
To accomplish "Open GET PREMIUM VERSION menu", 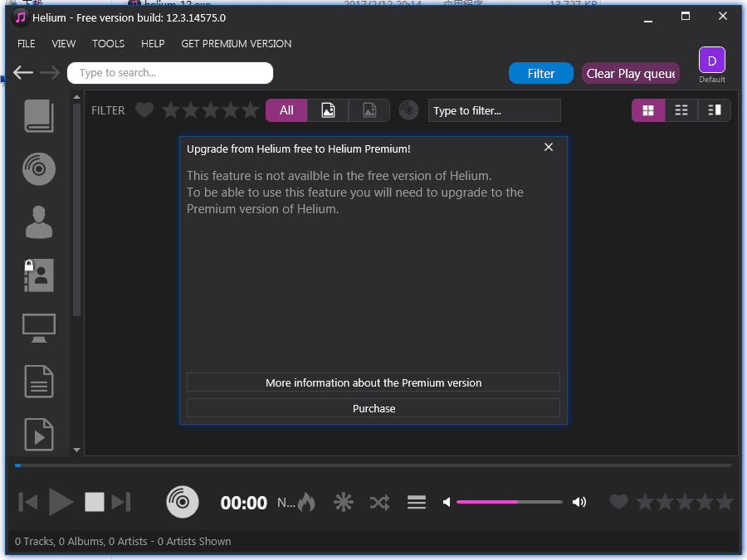I will click(237, 44).
